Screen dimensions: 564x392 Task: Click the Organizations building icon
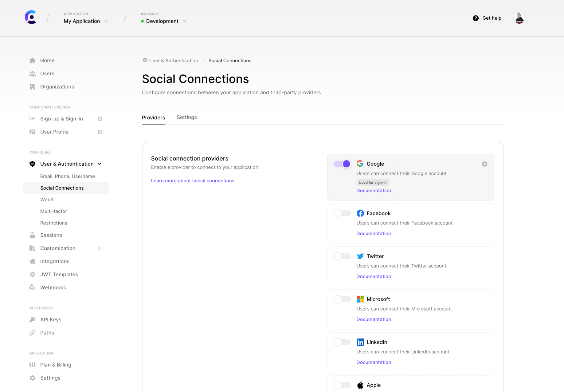(32, 87)
